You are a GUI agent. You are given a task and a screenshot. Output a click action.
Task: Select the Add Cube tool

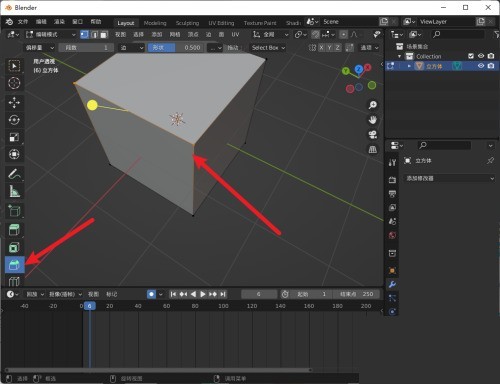[14, 211]
